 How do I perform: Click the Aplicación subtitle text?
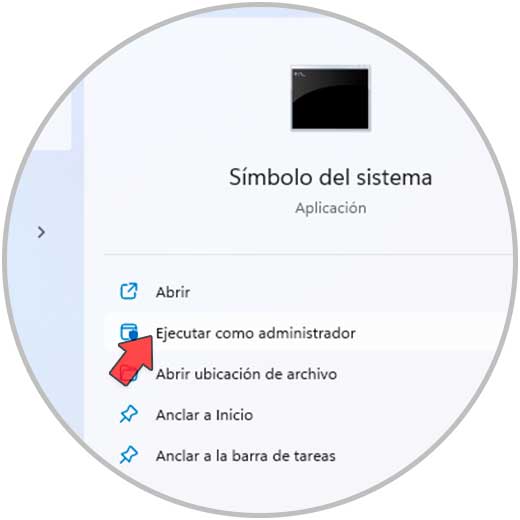[x=331, y=208]
